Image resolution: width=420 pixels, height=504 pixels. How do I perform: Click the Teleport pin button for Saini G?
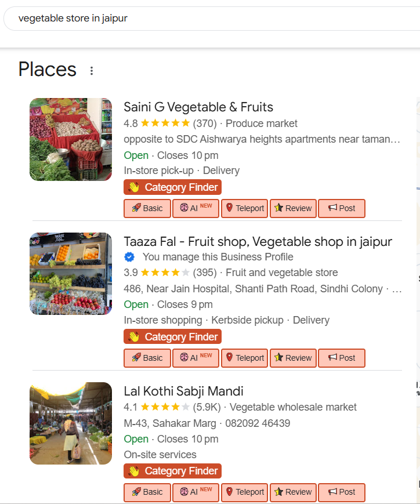pos(244,208)
